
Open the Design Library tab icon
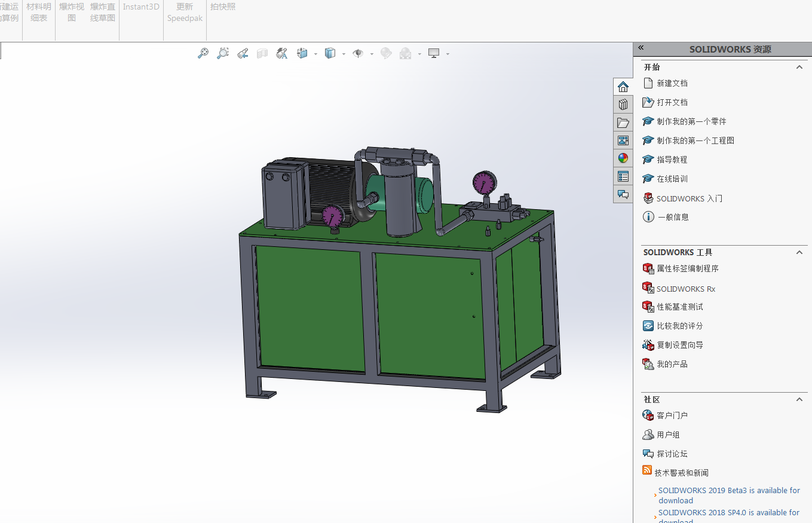623,105
